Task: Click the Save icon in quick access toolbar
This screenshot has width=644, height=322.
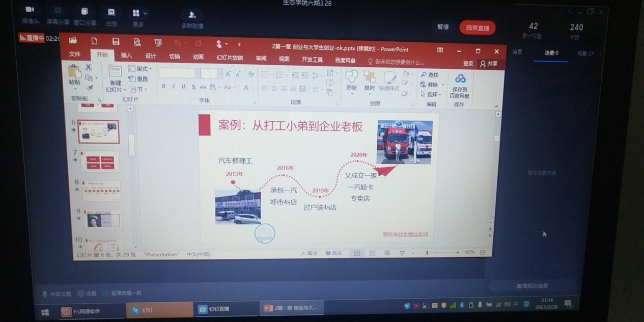Action: point(116,42)
